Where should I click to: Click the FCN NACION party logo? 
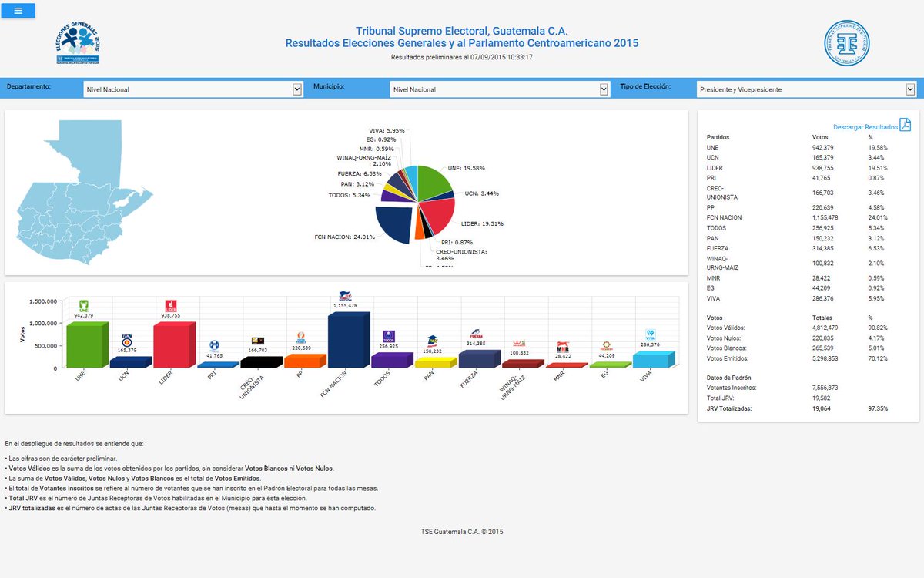[x=345, y=296]
